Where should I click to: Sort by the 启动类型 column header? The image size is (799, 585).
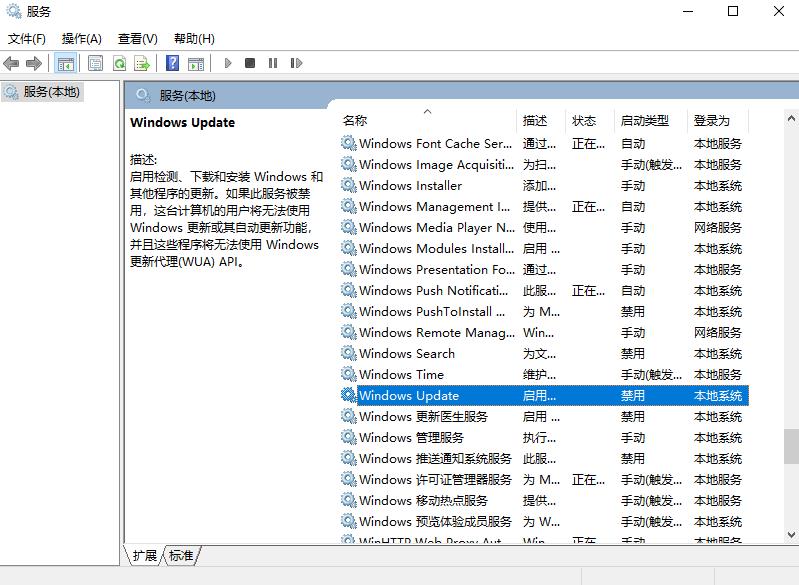pyautogui.click(x=644, y=120)
